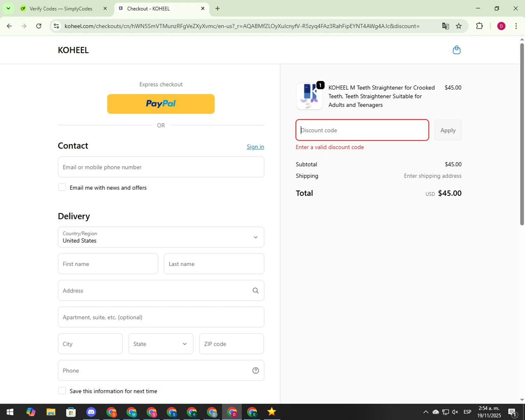The height and width of the screenshot is (420, 525).
Task: Open the network status tray icon
Action: (446, 412)
